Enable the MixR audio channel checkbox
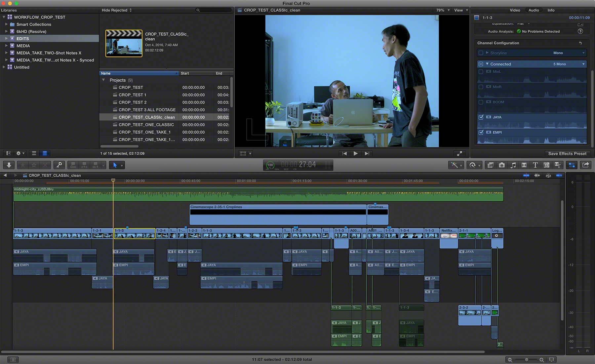This screenshot has height=364, width=595. pyautogui.click(x=481, y=87)
